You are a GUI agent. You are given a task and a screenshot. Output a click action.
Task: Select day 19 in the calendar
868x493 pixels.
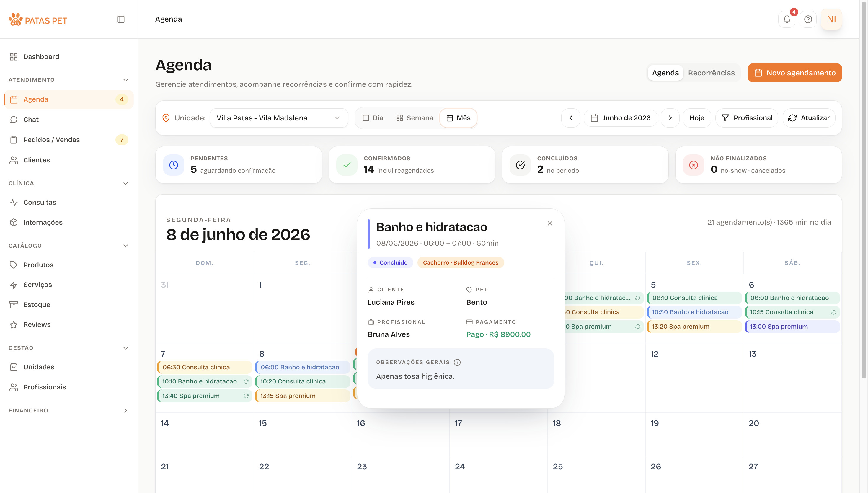coord(694,434)
